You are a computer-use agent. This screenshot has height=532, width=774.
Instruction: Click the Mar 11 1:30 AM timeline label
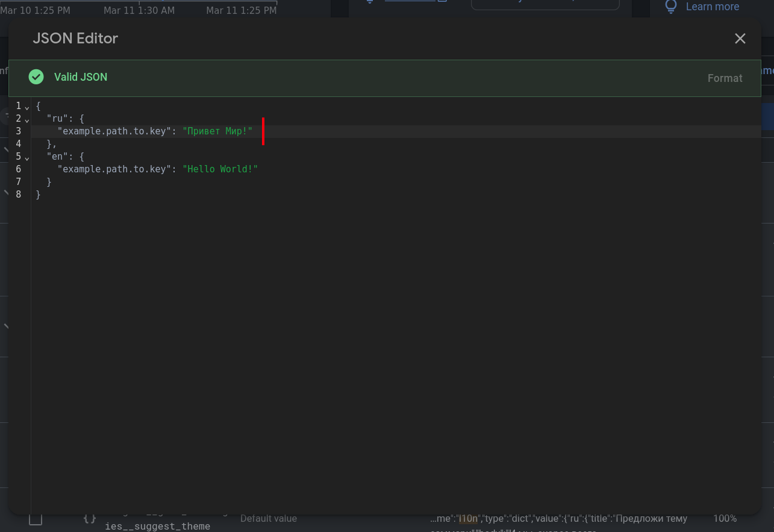click(x=139, y=10)
